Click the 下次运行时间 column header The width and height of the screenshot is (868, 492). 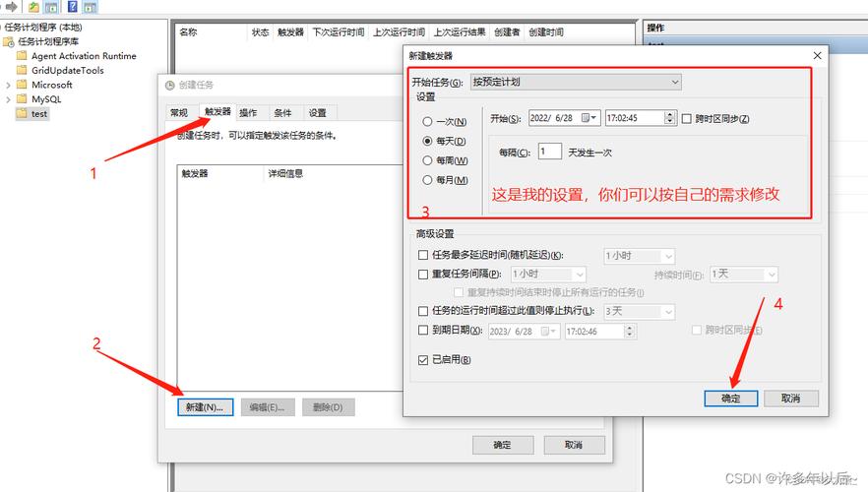[339, 32]
